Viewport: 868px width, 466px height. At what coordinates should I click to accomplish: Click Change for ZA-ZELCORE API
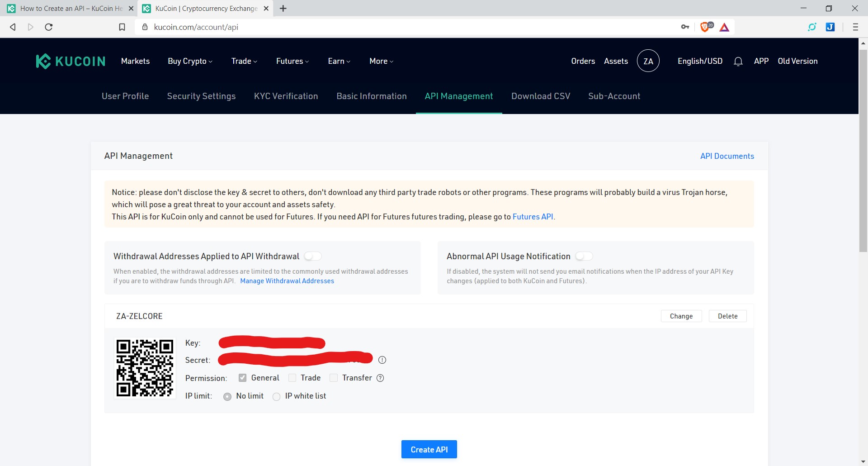tap(681, 316)
